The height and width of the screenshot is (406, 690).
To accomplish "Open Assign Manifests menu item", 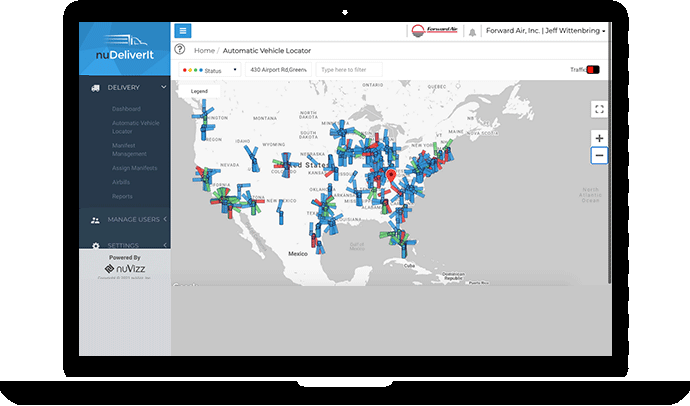I will click(x=134, y=168).
